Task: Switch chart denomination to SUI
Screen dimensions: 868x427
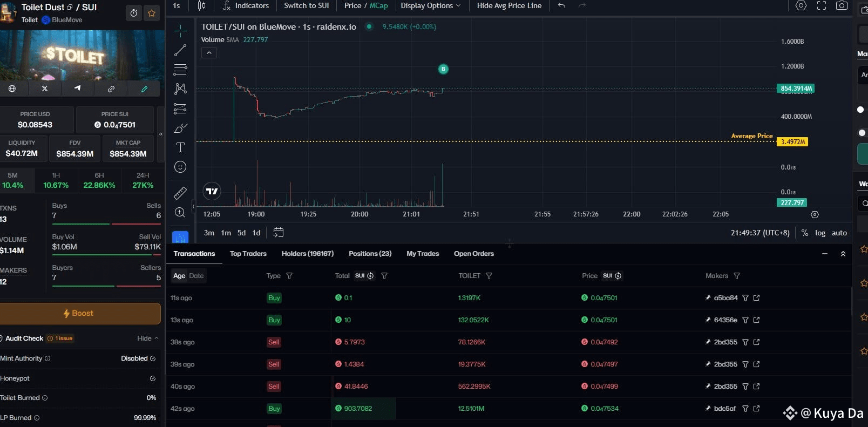Action: 307,5
